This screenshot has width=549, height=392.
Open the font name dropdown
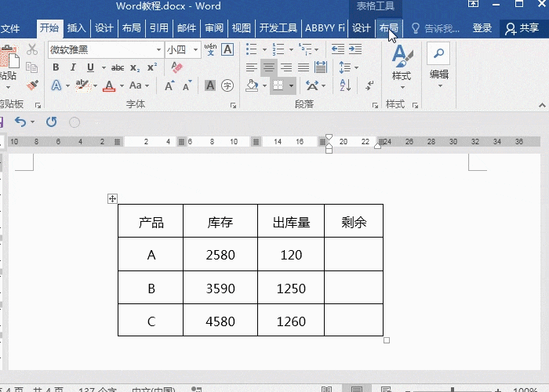158,49
